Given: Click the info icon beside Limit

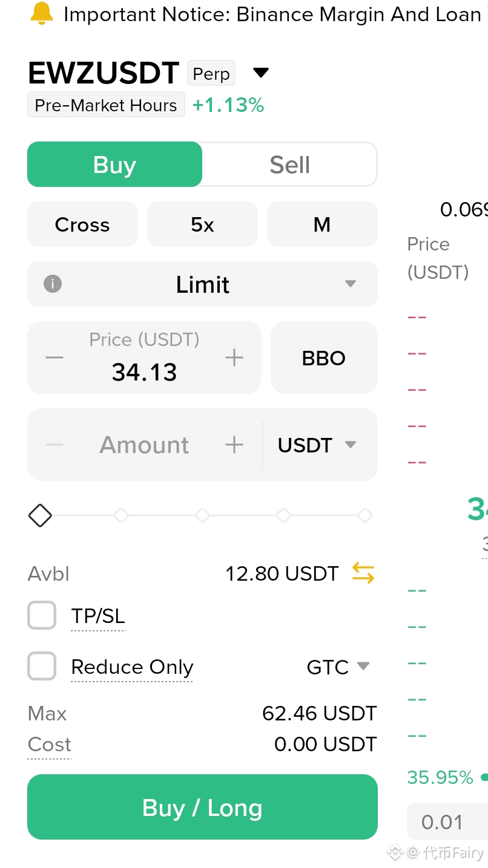Looking at the screenshot, I should (x=53, y=284).
